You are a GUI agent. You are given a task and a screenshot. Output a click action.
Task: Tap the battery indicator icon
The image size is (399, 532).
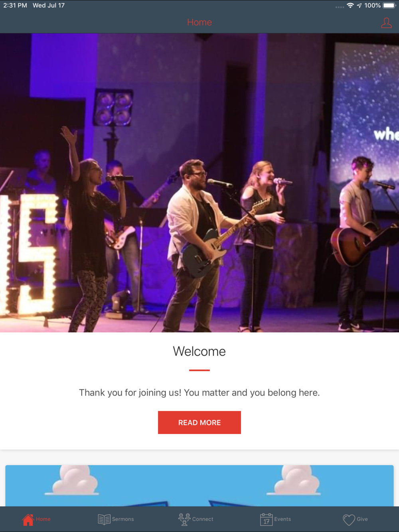[389, 6]
